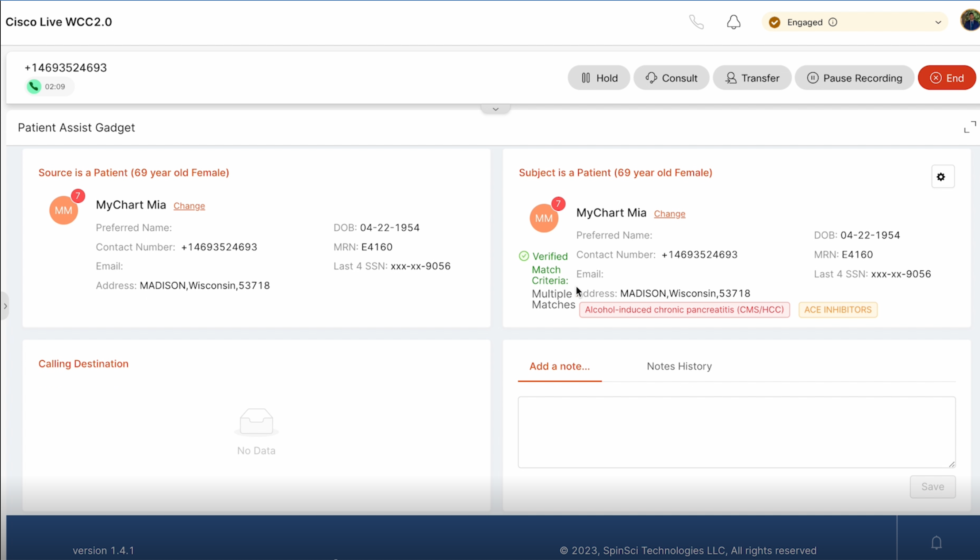Open the Subject patient settings gear
The width and height of the screenshot is (980, 560).
pos(943,177)
